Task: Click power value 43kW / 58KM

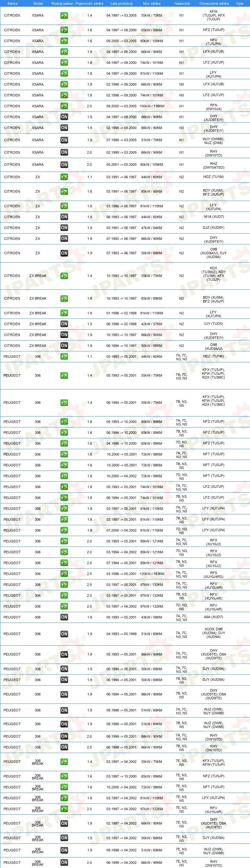Action: coord(152,617)
